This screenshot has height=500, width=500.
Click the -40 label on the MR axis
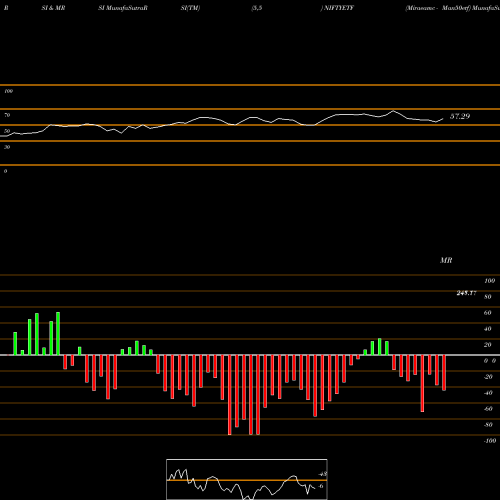[488, 393]
